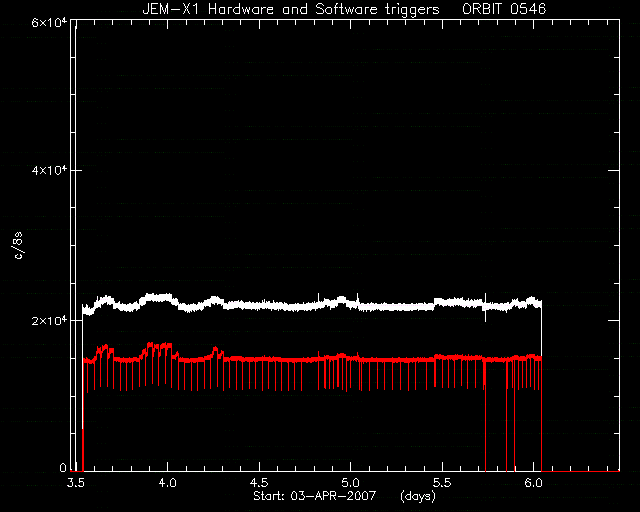Click the '(days)' axis unit label
This screenshot has width=640, height=512.
tap(418, 496)
